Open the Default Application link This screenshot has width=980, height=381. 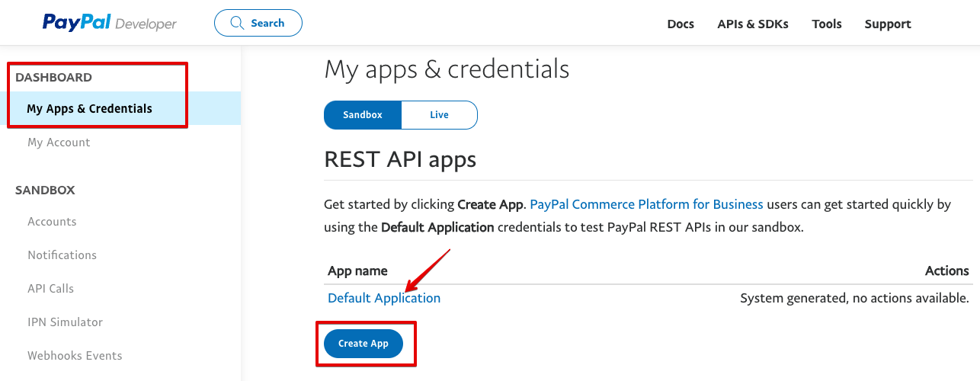coord(384,298)
